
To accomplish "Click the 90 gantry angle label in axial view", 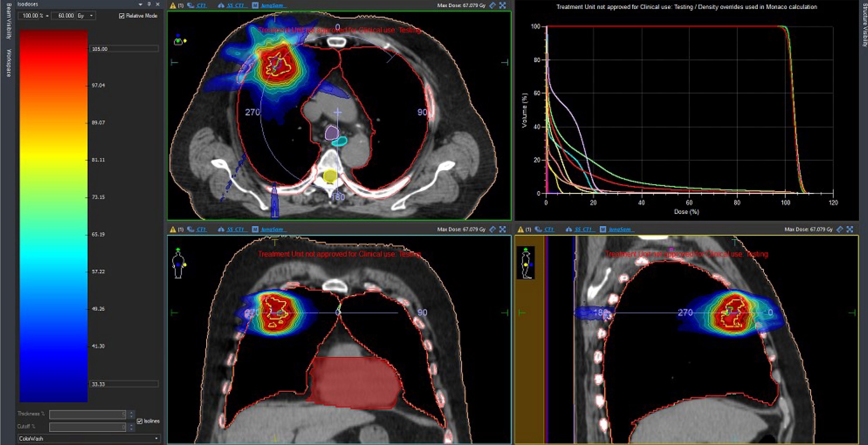I will (422, 112).
